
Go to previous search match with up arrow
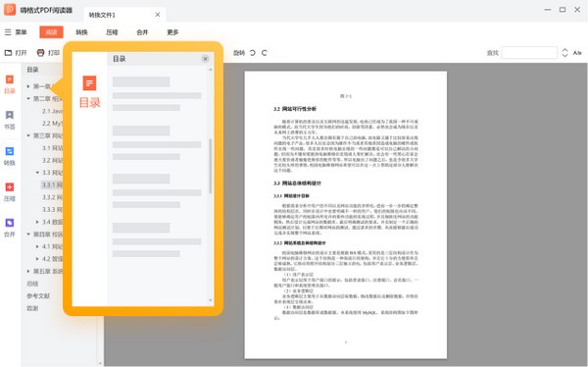564,50
